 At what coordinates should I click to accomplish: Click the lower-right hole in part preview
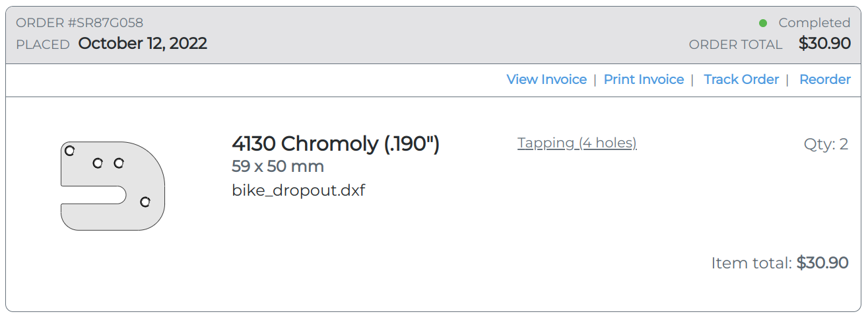pos(145,202)
